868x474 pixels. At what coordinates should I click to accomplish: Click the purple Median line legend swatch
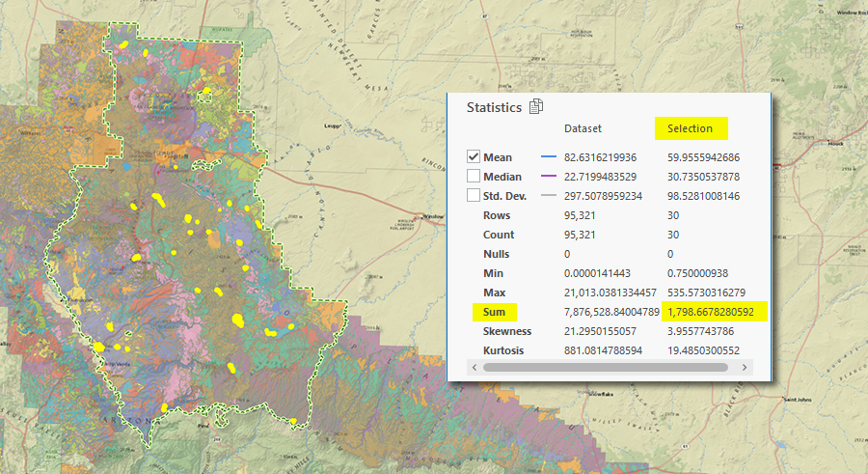point(548,176)
